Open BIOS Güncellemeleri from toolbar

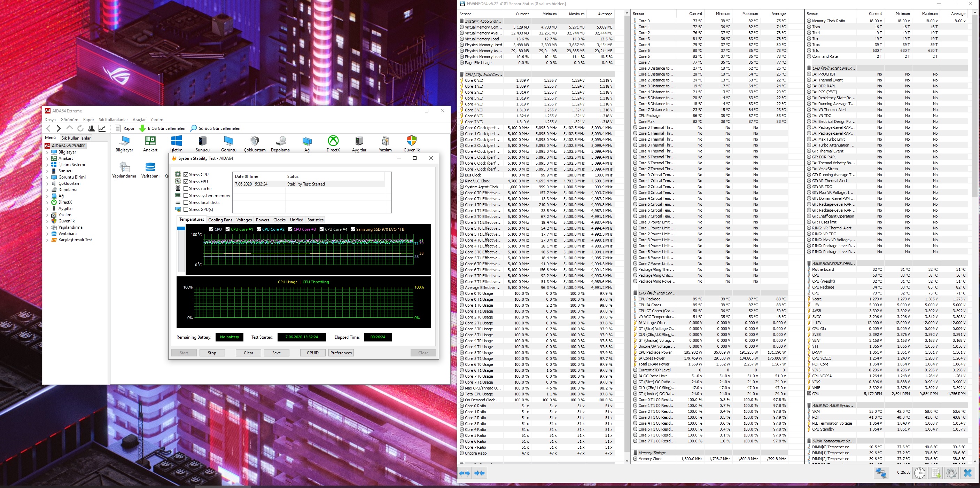[162, 128]
